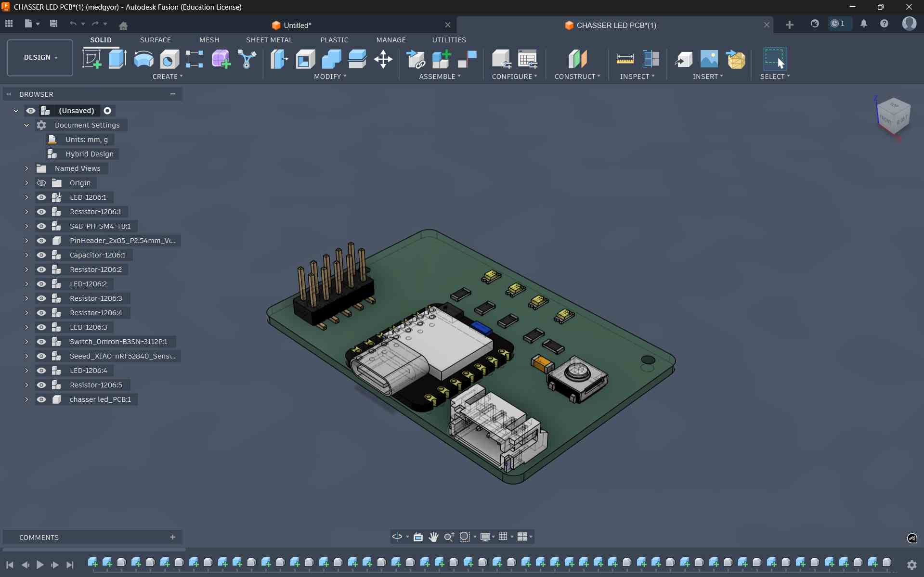This screenshot has height=577, width=924.
Task: Open the SHEET METAL tab
Action: click(269, 40)
